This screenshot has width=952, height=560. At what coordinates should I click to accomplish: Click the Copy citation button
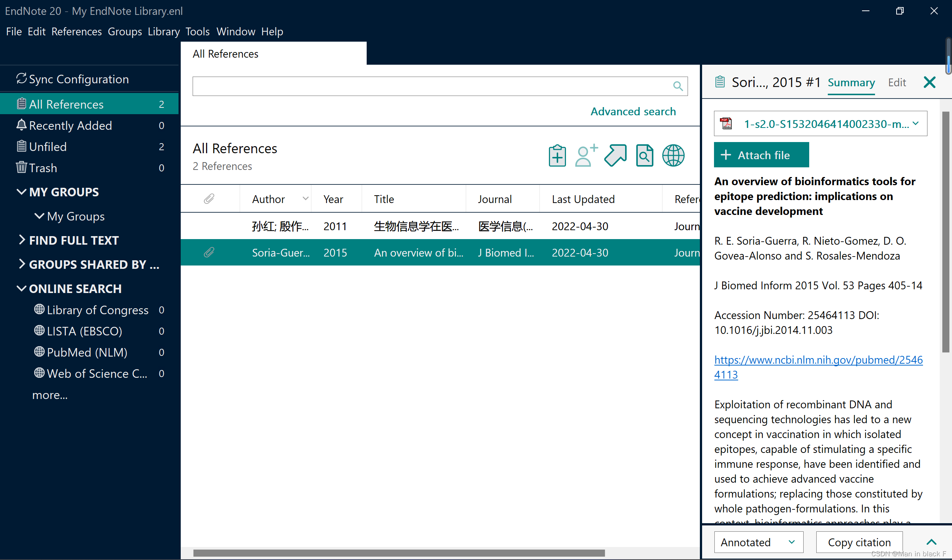(x=859, y=542)
